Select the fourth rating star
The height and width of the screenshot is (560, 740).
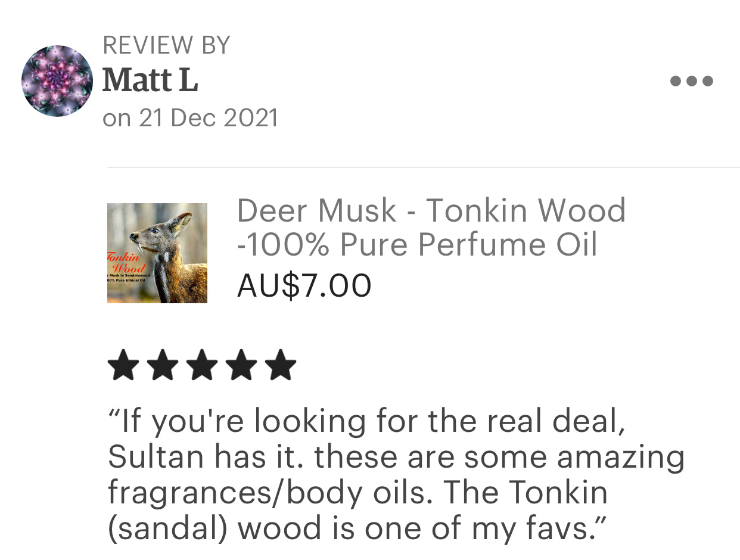coord(241,365)
